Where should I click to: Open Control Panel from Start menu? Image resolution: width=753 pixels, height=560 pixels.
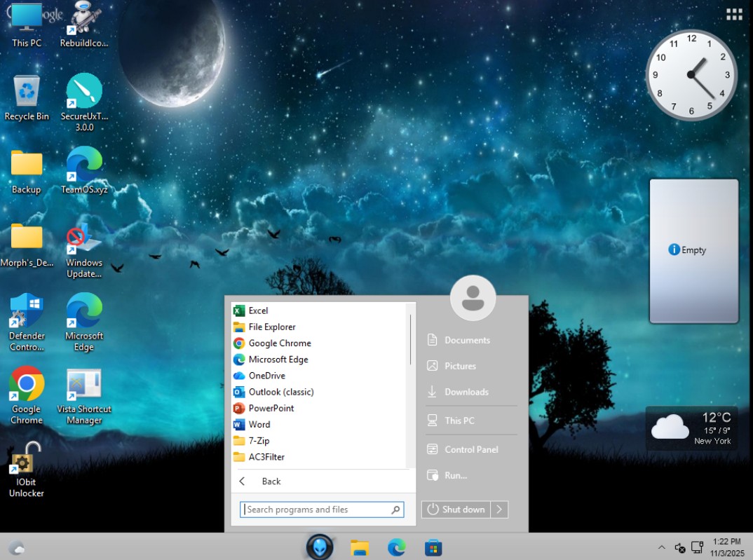[x=471, y=449]
